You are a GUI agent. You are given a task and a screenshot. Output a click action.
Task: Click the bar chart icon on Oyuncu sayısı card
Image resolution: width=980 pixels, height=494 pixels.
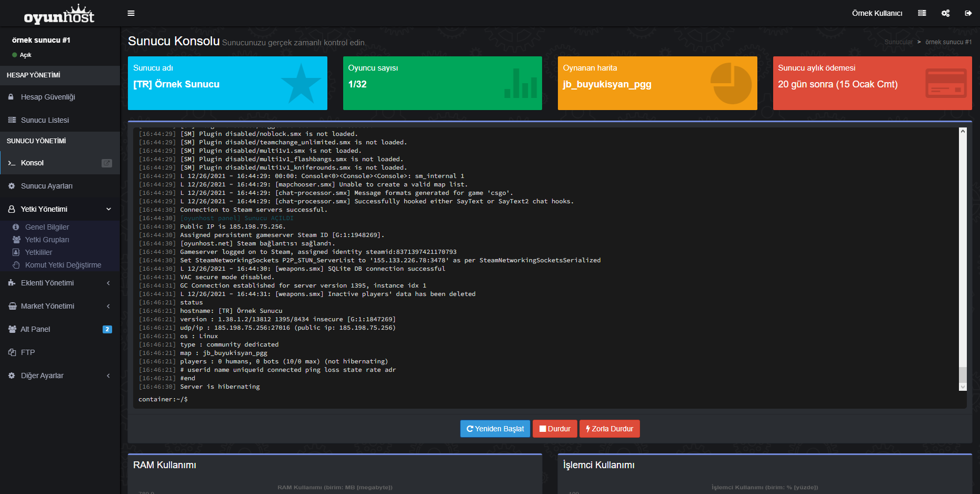521,83
